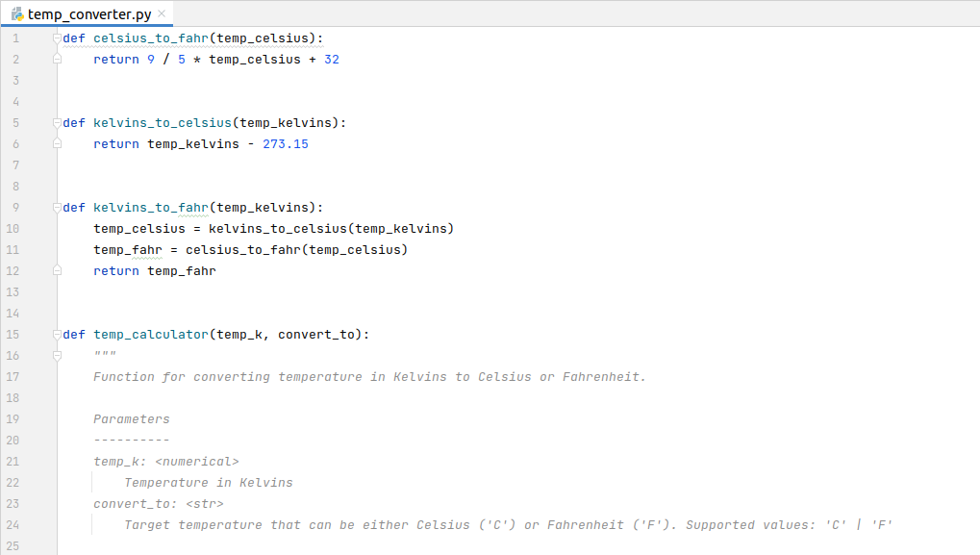Fold the docstring marker at line 16
Image resolution: width=980 pixels, height=555 pixels.
pos(57,356)
